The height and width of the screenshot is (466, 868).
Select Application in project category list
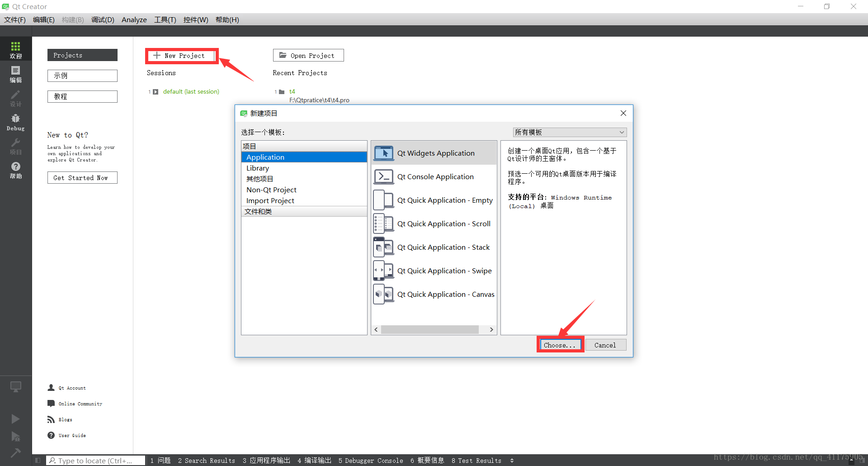(x=304, y=157)
